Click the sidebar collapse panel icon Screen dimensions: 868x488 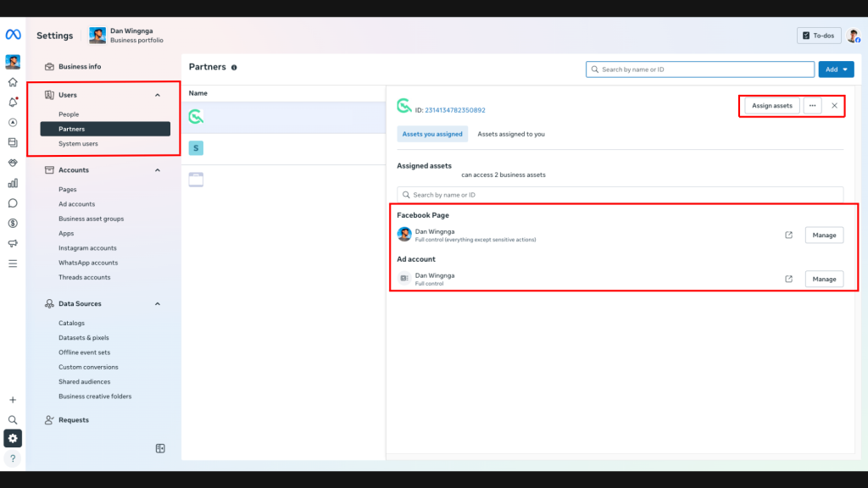click(160, 448)
